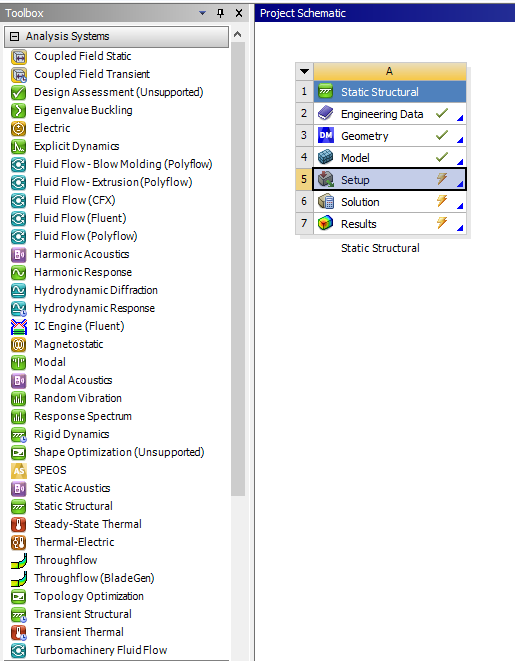Click Setup cell corner triangle

(x=460, y=184)
